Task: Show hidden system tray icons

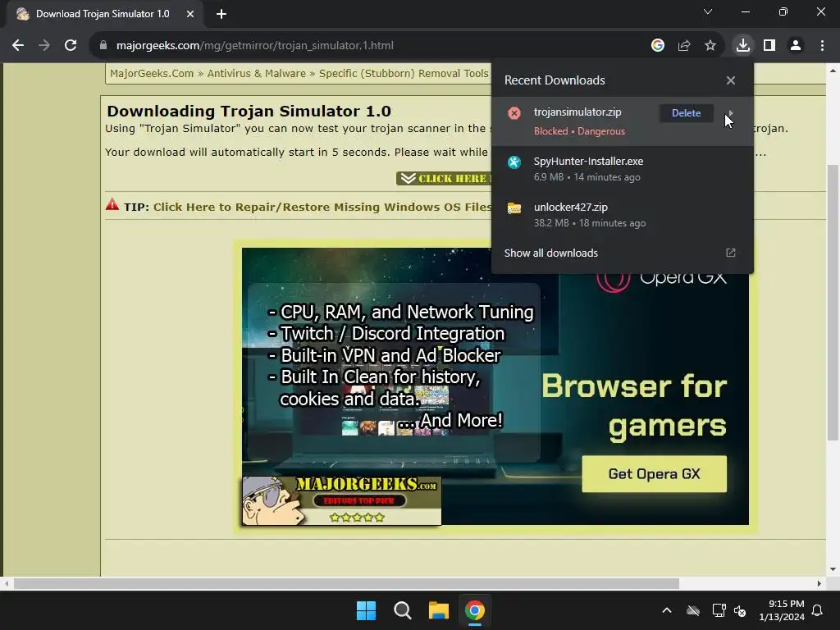Action: click(x=667, y=610)
